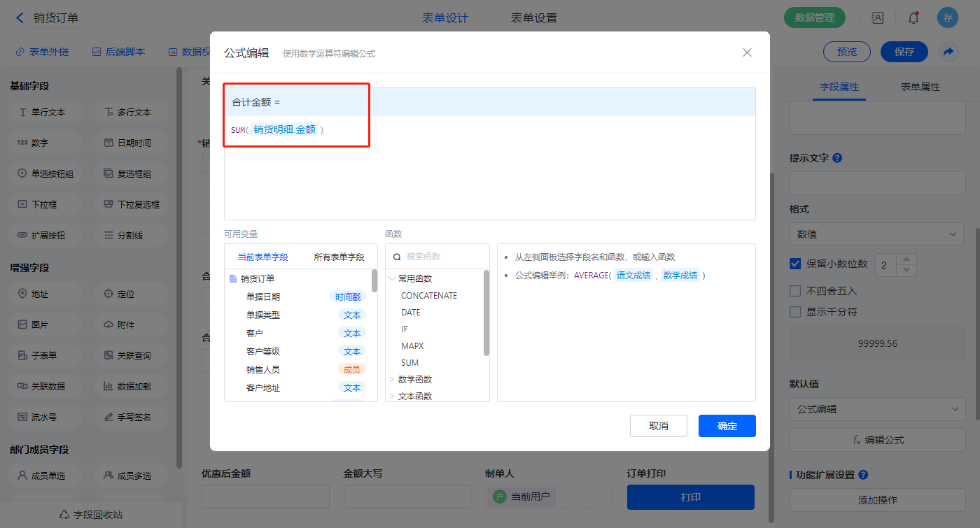Open the notification bell icon

click(913, 18)
